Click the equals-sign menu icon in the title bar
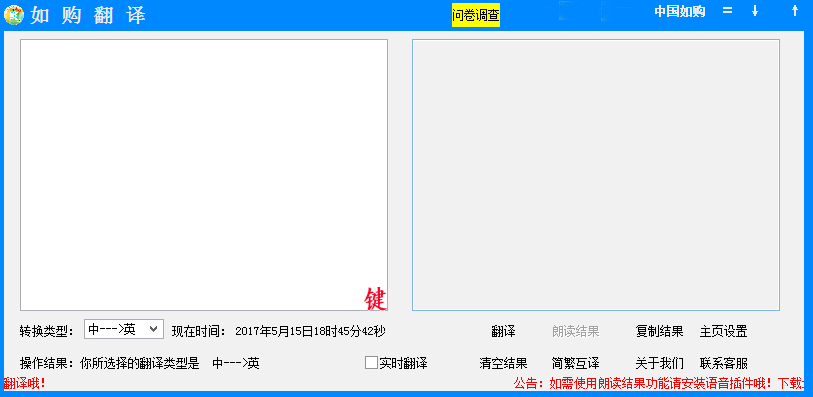Screen dimensions: 813x397 click(x=727, y=10)
